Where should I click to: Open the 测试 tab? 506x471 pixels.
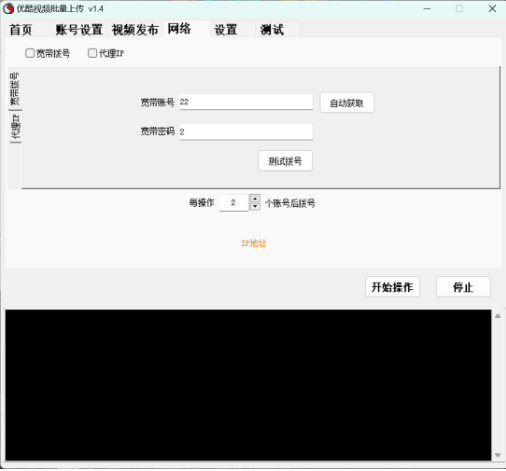point(272,30)
